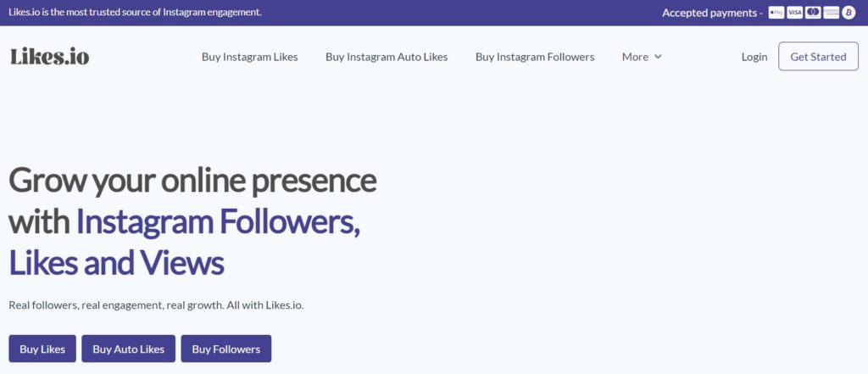
Task: Expand the More dropdown chevron
Action: (x=658, y=57)
